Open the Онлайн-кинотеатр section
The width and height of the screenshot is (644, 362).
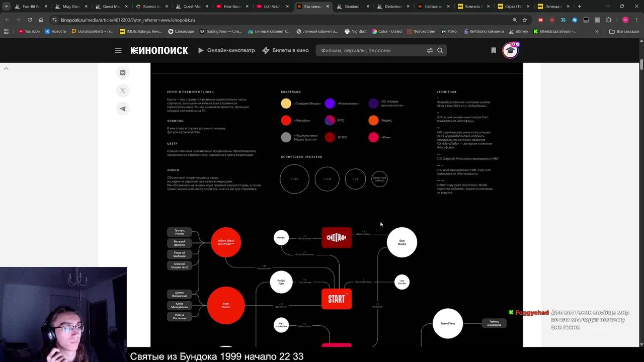coord(226,50)
